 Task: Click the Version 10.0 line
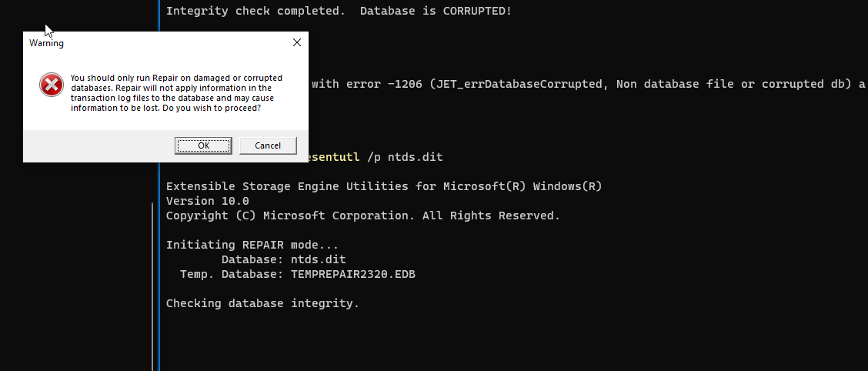[208, 201]
